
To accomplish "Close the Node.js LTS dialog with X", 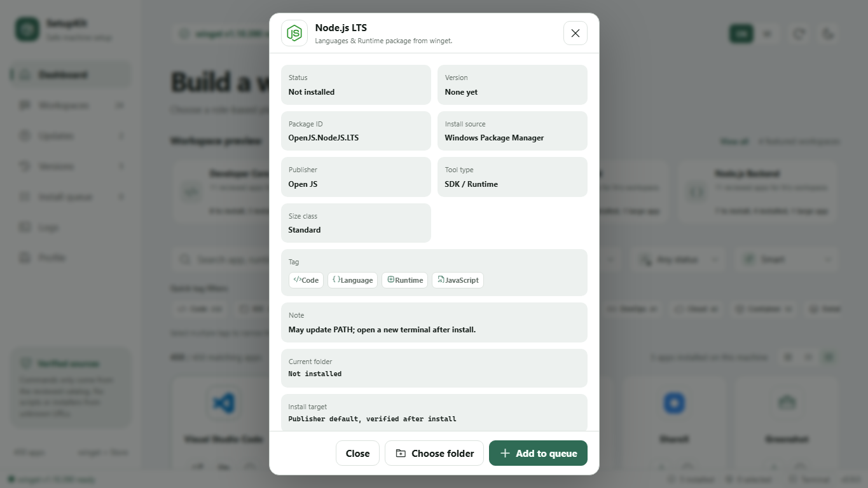I will click(x=575, y=33).
